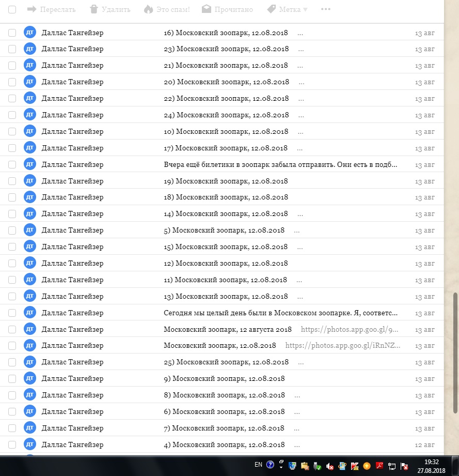Click the Forward (Переслать) toolbar button
Image resolution: width=459 pixels, height=476 pixels.
tap(51, 9)
